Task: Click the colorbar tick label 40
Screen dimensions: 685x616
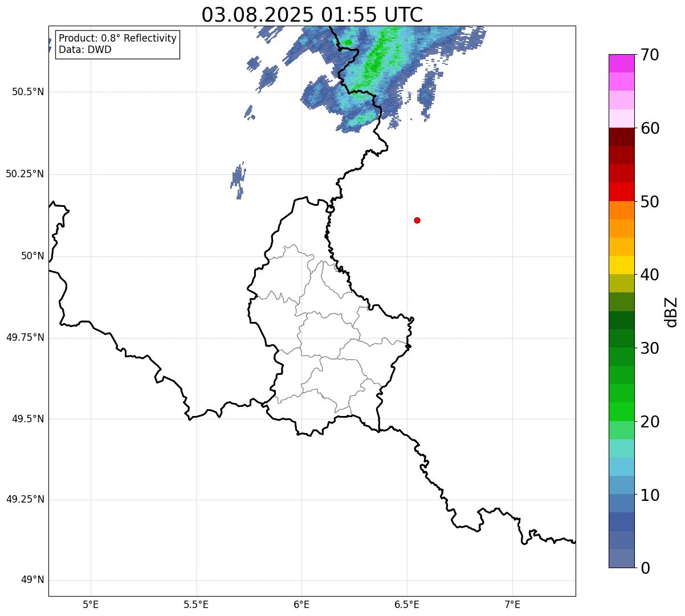Action: point(650,275)
